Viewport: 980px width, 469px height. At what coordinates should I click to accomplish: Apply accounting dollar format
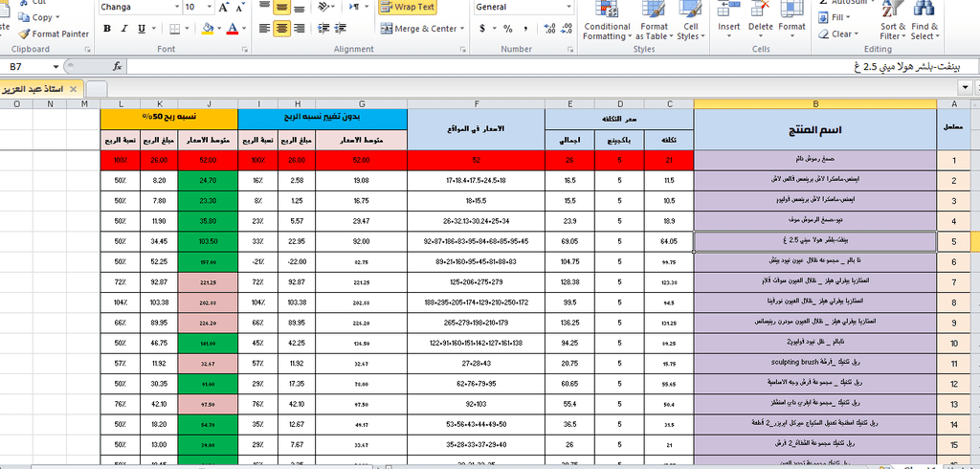point(482,29)
